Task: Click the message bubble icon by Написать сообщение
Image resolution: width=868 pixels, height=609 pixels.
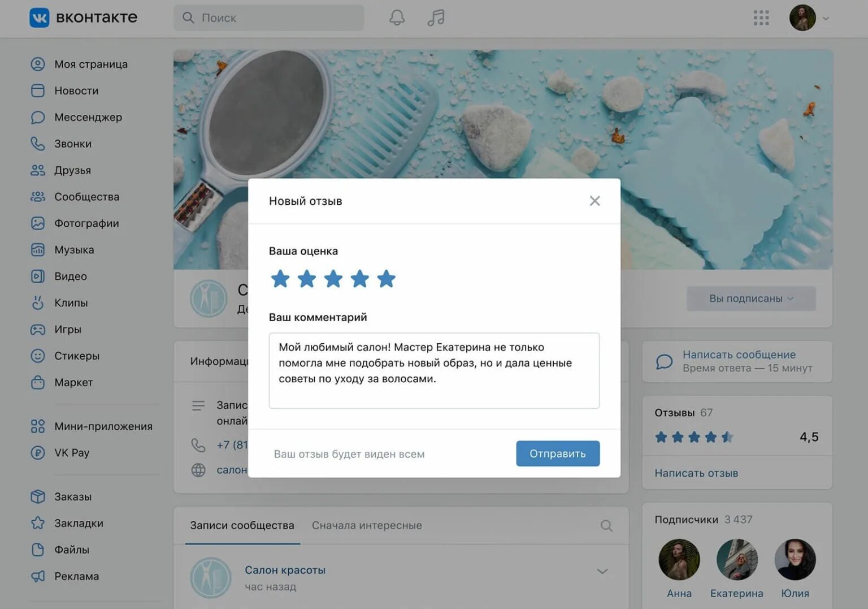Action: point(664,362)
